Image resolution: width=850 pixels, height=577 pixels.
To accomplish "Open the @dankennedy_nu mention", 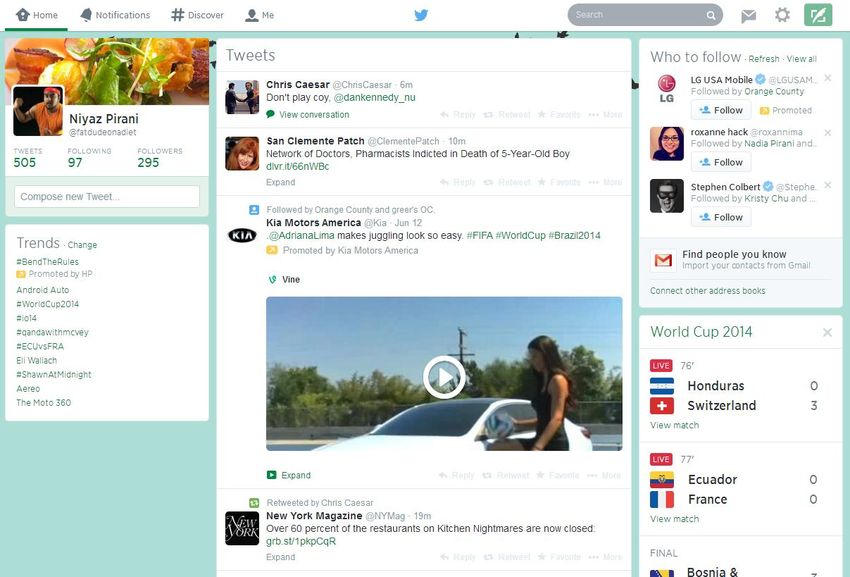I will click(375, 98).
